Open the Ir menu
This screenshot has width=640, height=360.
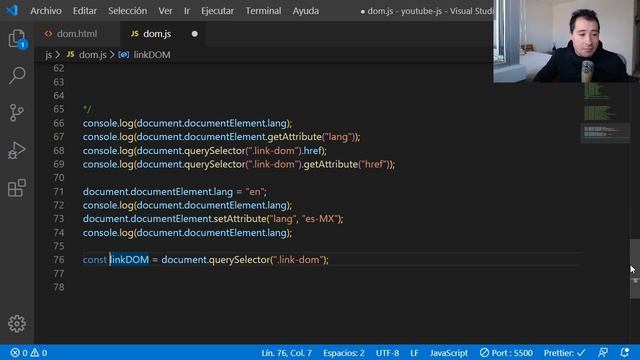pos(187,11)
